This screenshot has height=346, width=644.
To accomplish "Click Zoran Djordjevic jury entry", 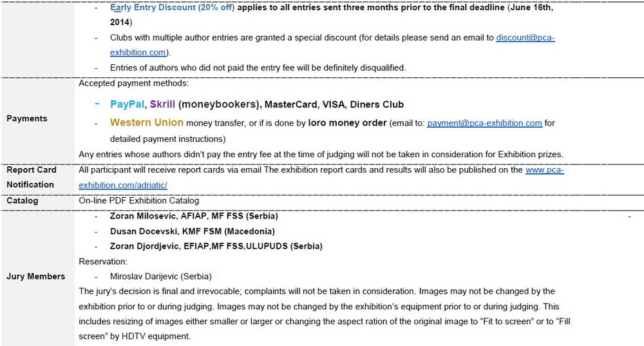I will (x=216, y=246).
